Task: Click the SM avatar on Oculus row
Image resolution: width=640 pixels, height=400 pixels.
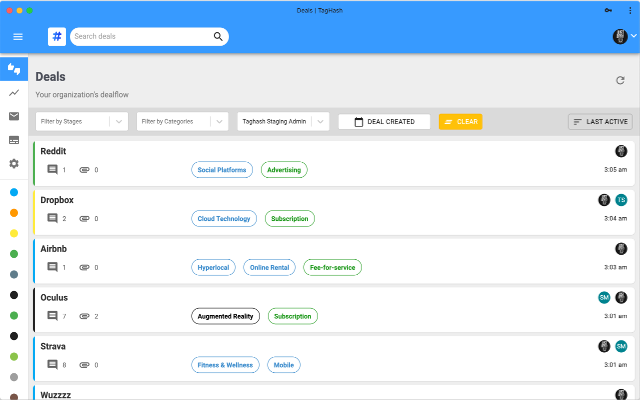Action: (604, 298)
